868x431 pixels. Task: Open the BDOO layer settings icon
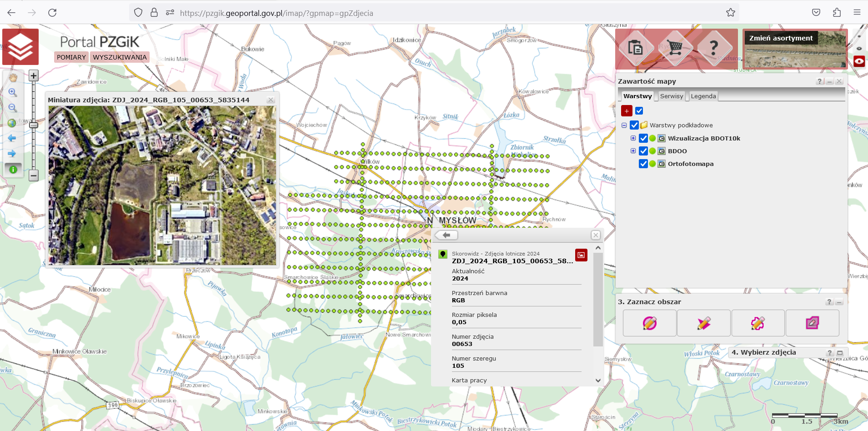(662, 151)
